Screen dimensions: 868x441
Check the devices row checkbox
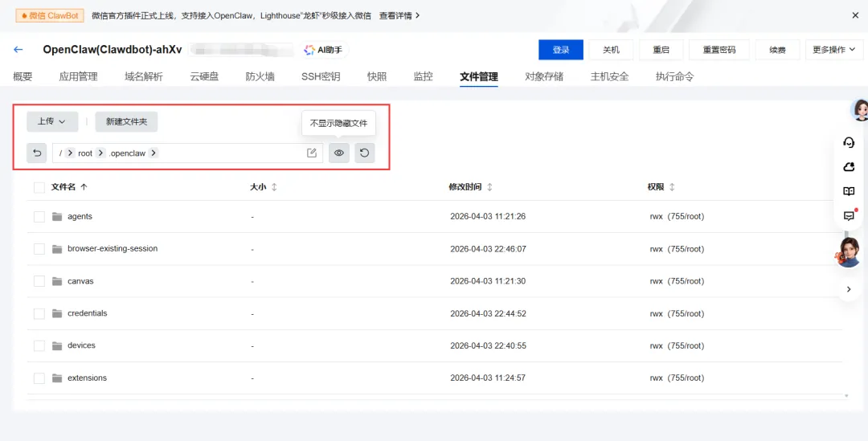(x=39, y=346)
